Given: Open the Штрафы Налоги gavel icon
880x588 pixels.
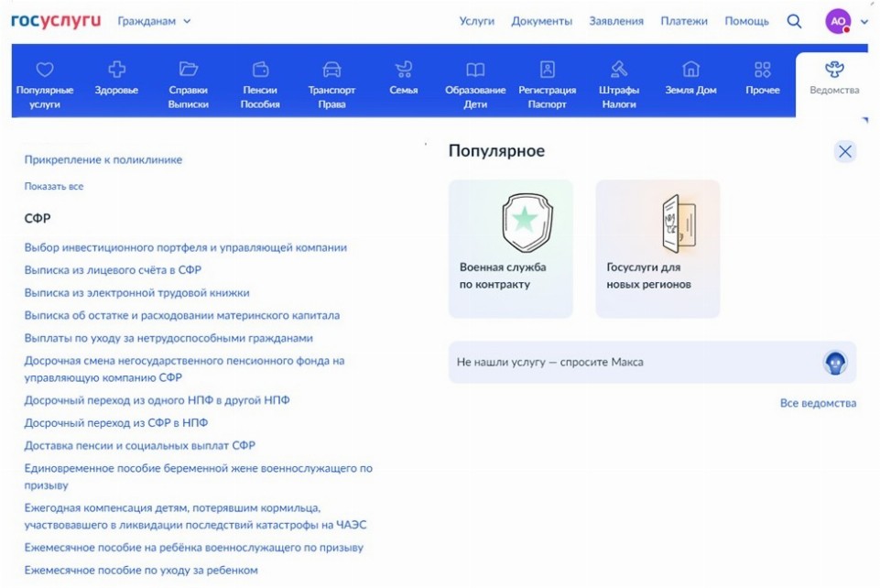Looking at the screenshot, I should tap(619, 70).
